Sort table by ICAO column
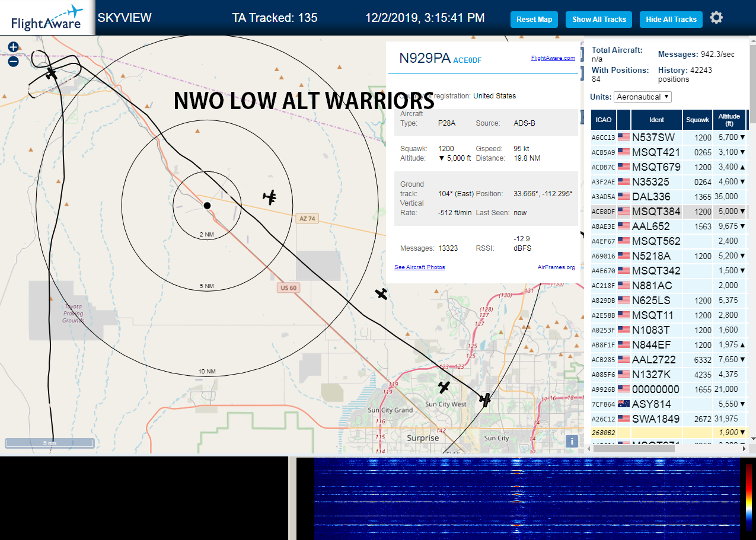756x540 pixels. [603, 120]
